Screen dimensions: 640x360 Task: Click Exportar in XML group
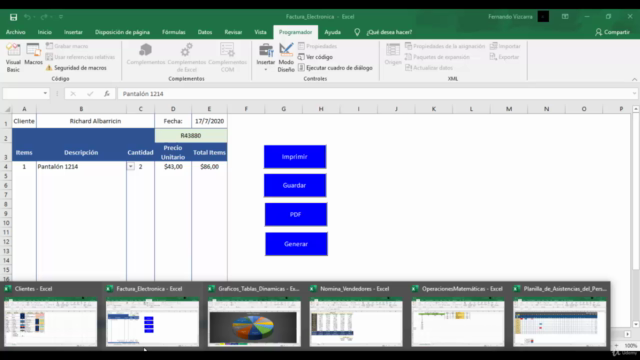(504, 57)
